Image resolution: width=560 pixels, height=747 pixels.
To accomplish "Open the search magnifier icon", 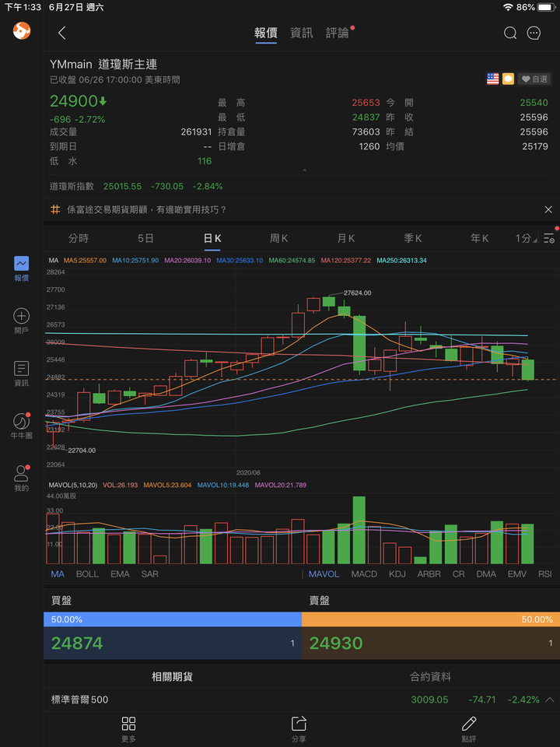I will click(x=510, y=33).
